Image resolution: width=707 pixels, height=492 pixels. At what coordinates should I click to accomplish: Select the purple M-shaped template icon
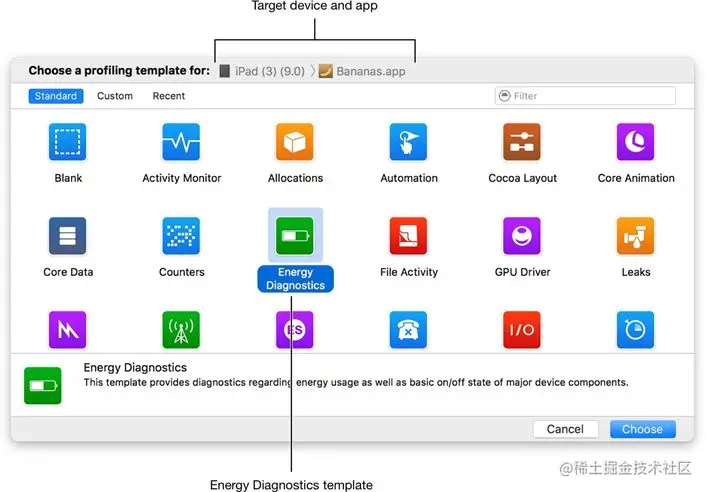pyautogui.click(x=68, y=330)
